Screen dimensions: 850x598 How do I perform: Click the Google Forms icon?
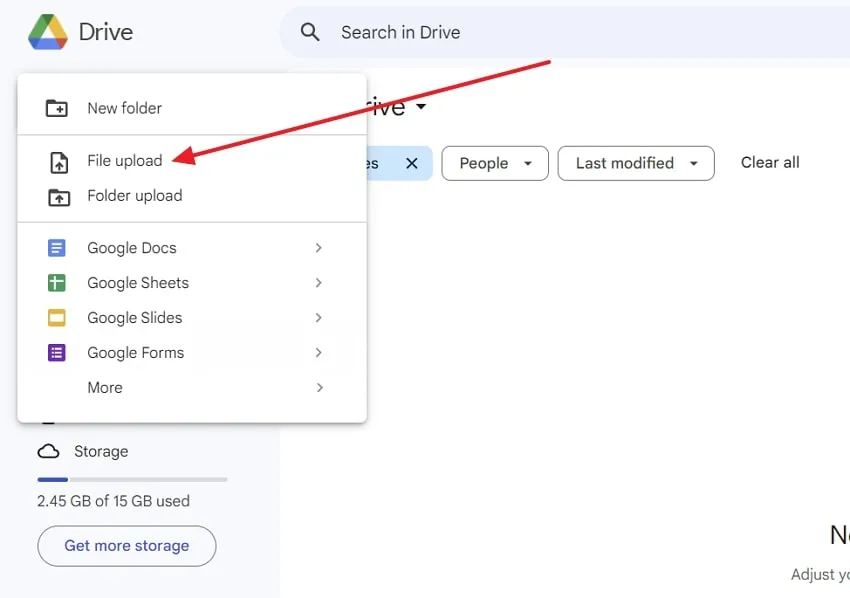pyautogui.click(x=56, y=352)
